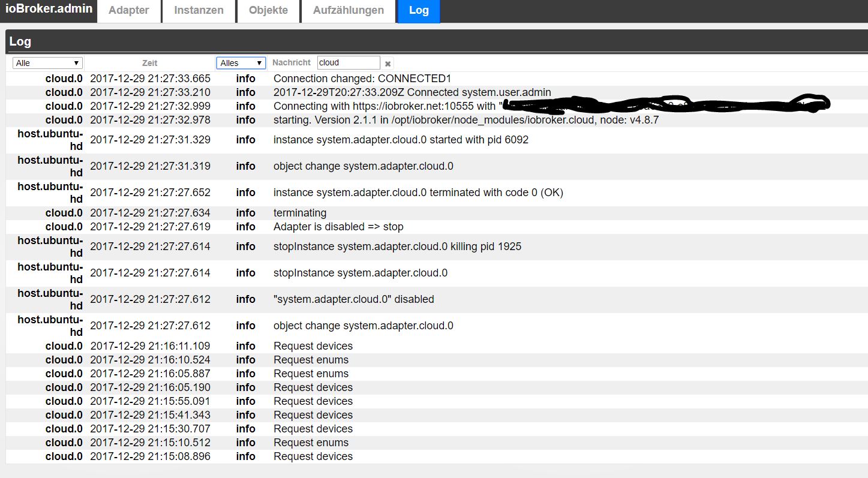Click message stopInstance killing pid 1925
Viewport: 868px width, 478px height.
coord(397,246)
